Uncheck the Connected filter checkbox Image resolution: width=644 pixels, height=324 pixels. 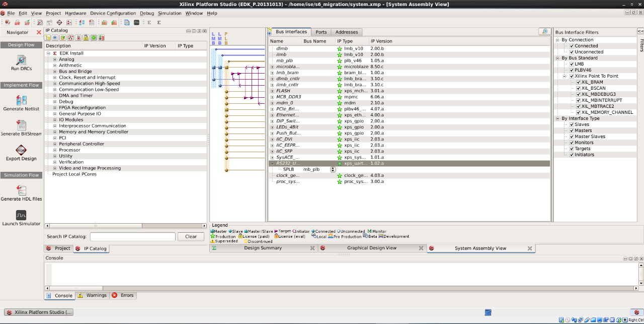(x=572, y=46)
